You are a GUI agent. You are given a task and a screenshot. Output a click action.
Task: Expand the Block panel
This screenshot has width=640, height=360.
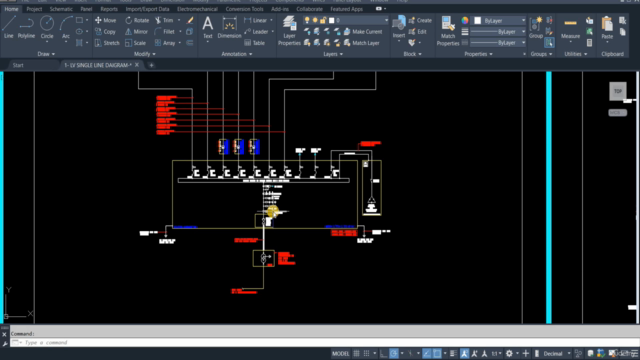coord(412,54)
